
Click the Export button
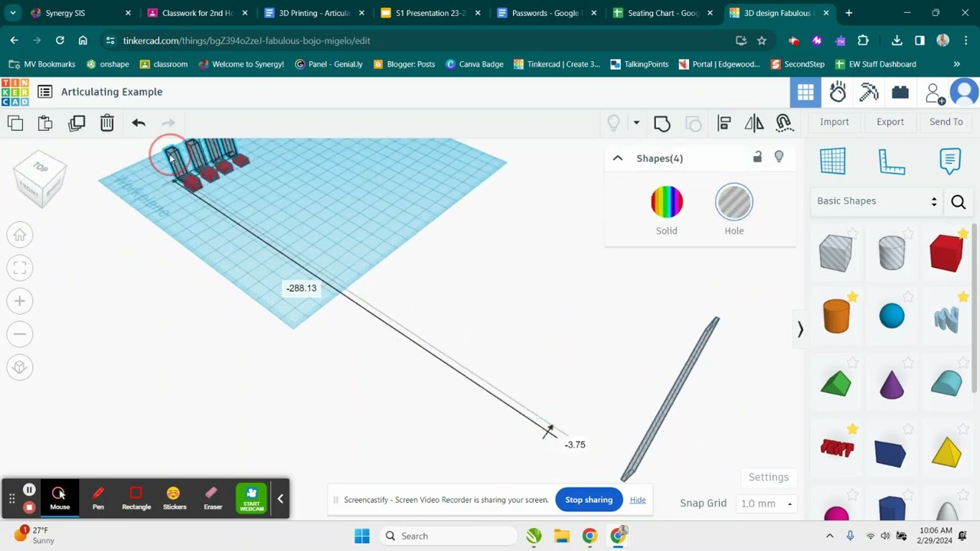(x=890, y=122)
